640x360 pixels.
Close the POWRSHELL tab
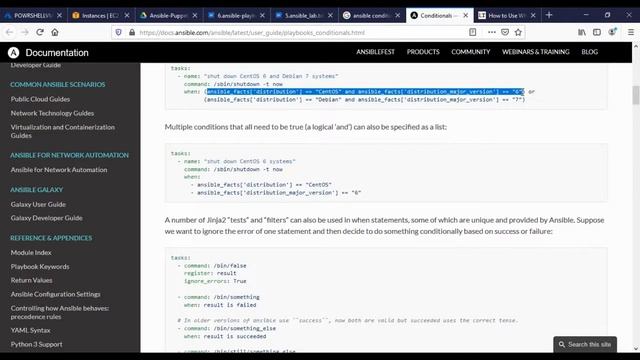[x=59, y=15]
